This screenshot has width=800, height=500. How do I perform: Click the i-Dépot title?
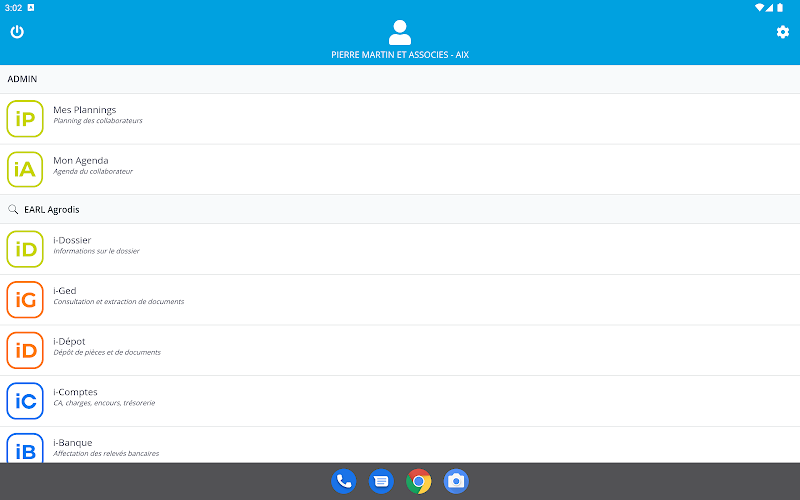(x=69, y=341)
